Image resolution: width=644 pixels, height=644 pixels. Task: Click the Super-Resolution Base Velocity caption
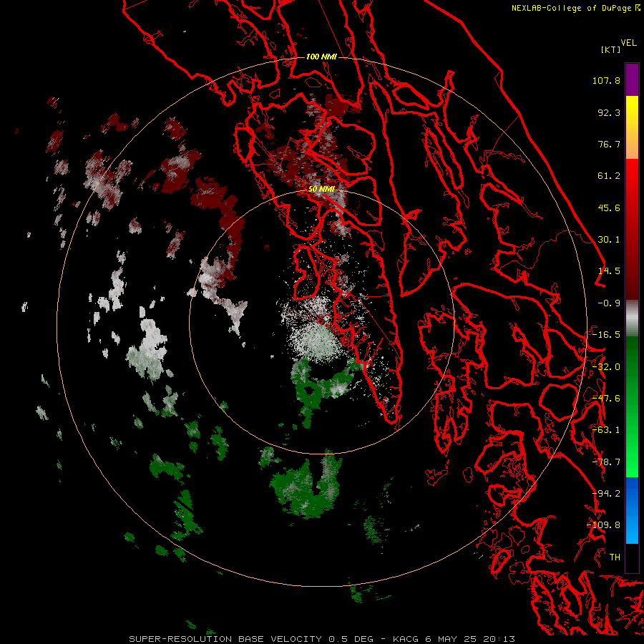click(x=321, y=639)
